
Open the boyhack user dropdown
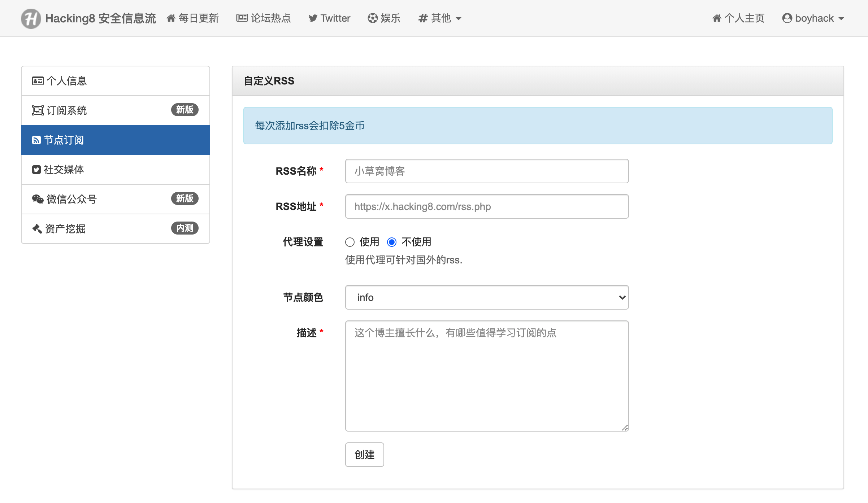click(813, 18)
